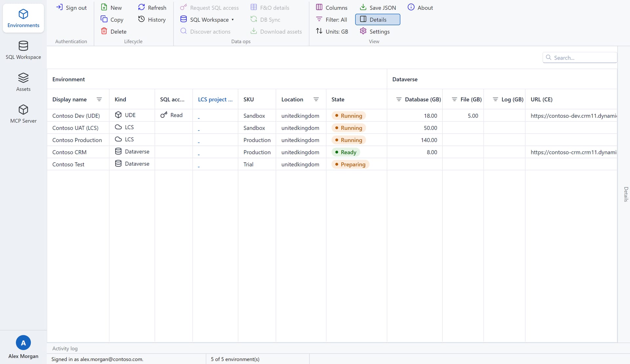Click Request SQL access

[210, 8]
